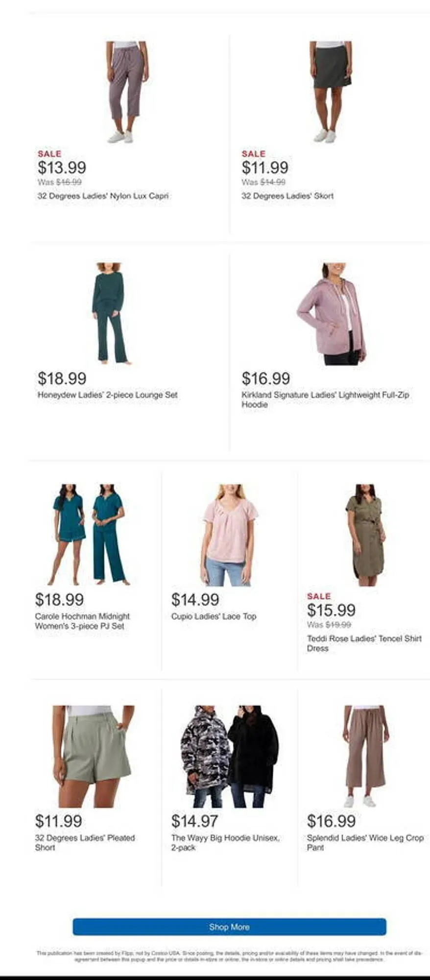
Task: Select the Kirkland Signature Lightweight Full-Zip Hoodie title
Action: (325, 399)
